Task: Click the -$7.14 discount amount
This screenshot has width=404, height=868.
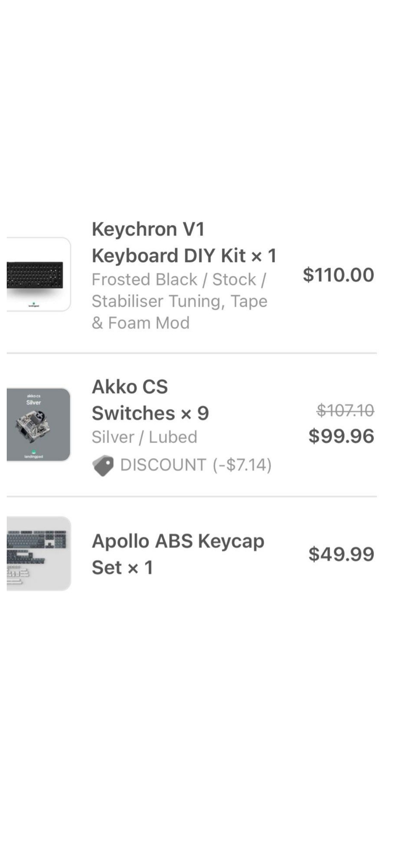Action: (242, 465)
